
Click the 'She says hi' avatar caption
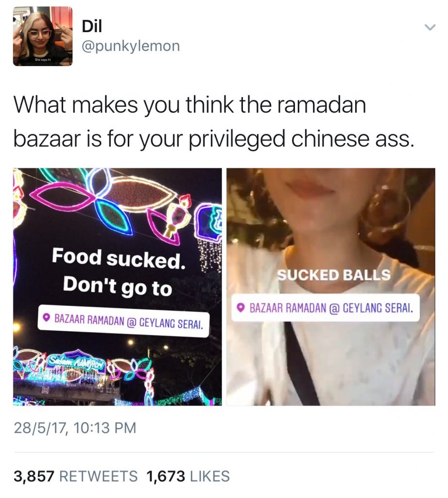(43, 60)
